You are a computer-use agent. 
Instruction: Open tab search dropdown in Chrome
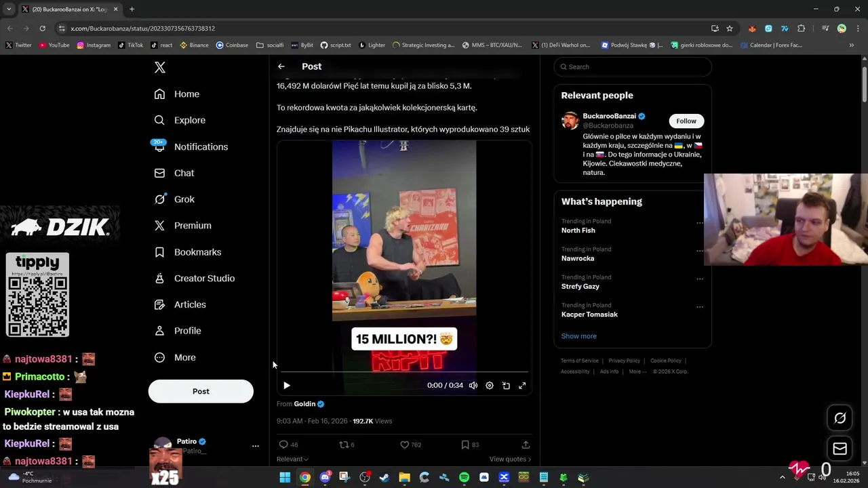tap(9, 9)
